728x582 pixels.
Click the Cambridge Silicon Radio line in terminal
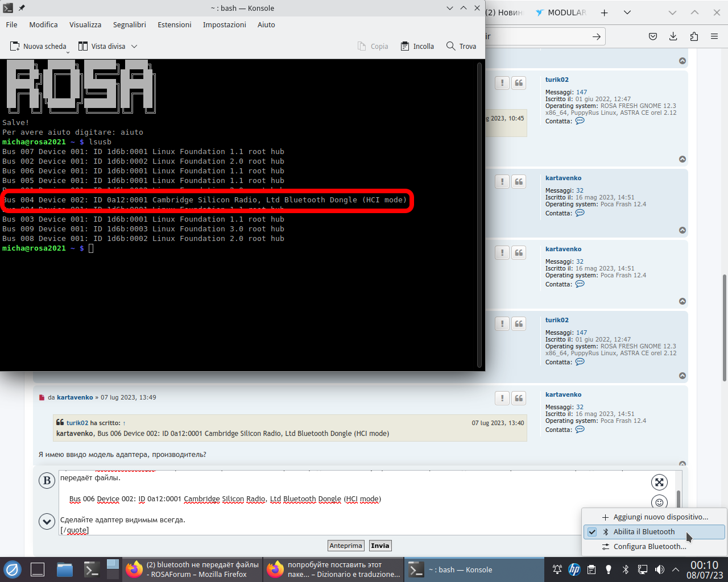205,200
